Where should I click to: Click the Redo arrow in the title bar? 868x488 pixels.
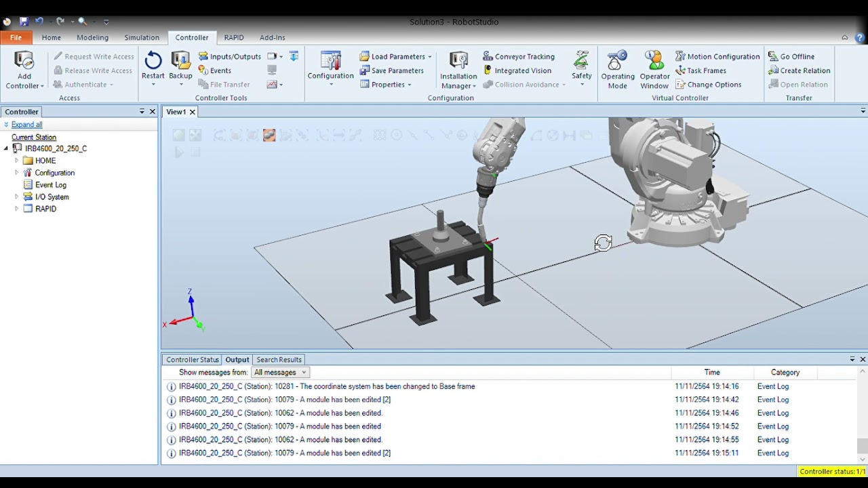60,22
